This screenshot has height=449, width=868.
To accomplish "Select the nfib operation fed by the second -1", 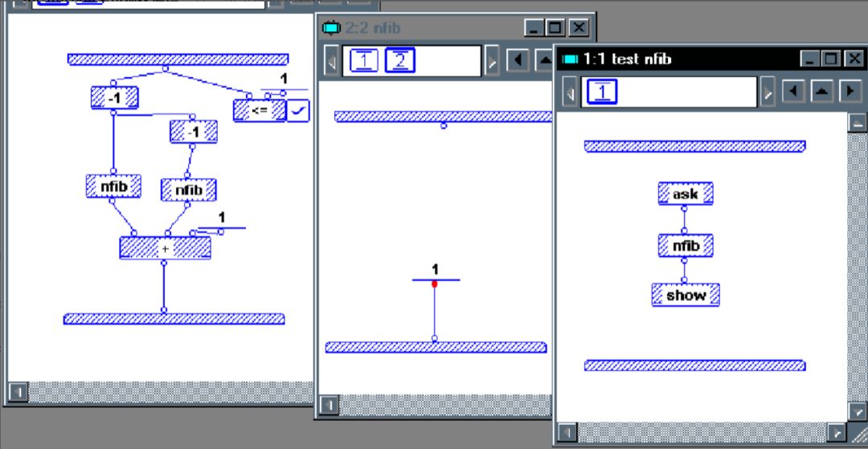I will point(189,190).
